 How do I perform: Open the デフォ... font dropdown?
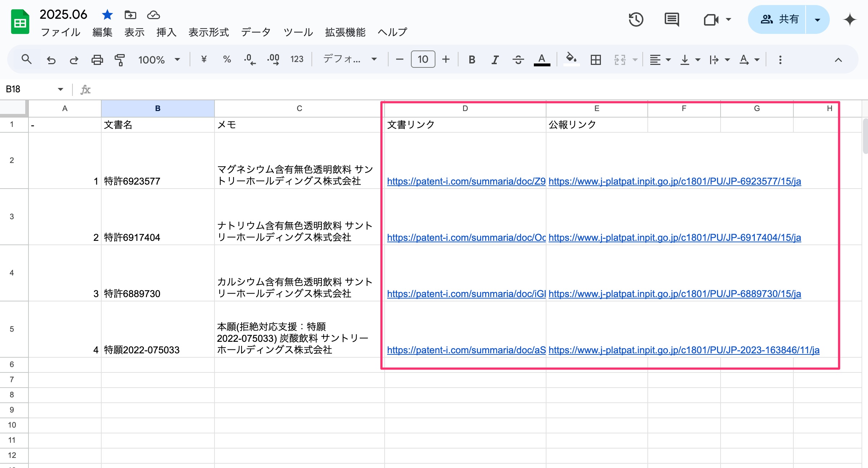pyautogui.click(x=350, y=59)
